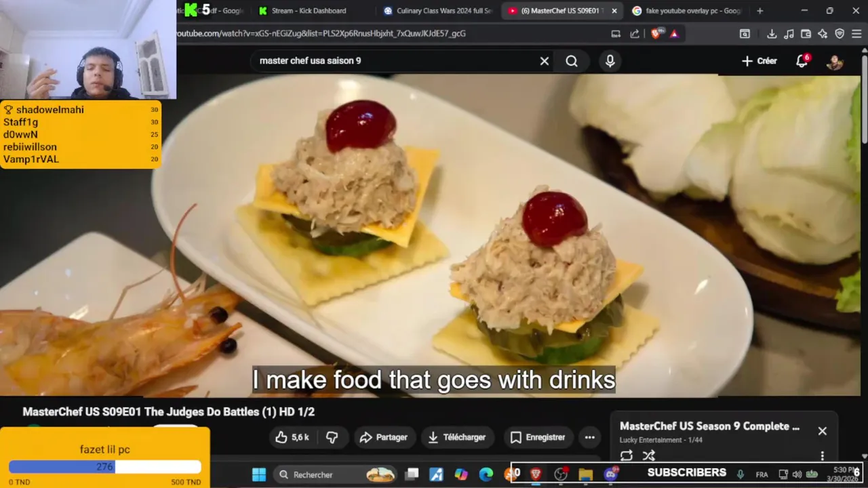Click the video title MasterChef US S09E01
Viewport: 868px width, 488px height.
(x=168, y=411)
